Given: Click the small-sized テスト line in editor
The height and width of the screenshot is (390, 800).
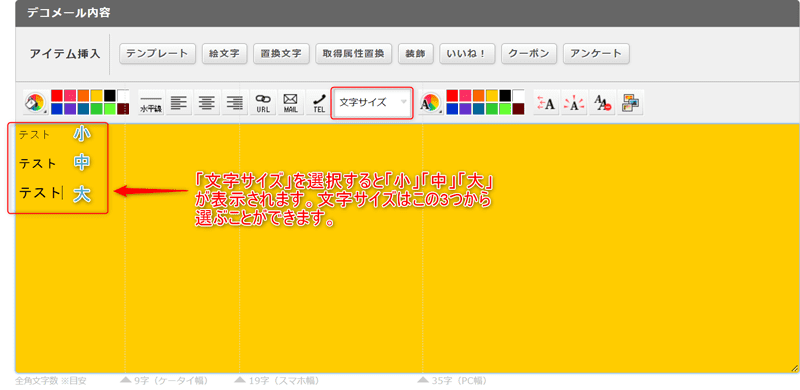Looking at the screenshot, I should point(34,135).
